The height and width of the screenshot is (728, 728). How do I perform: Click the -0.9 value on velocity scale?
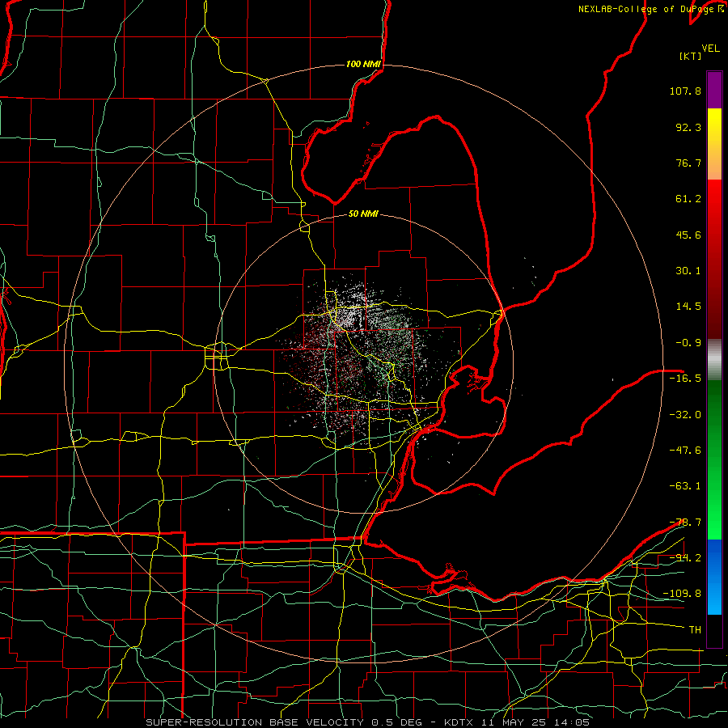[688, 343]
